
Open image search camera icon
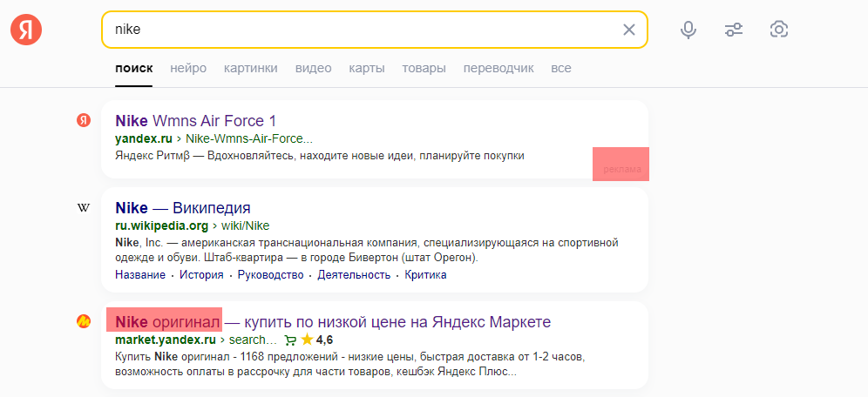tap(779, 30)
